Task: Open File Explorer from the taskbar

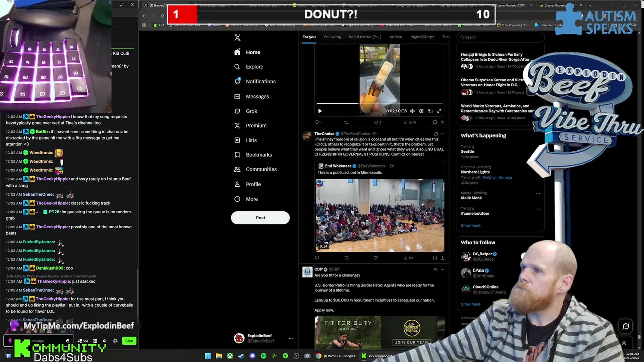Action: pyautogui.click(x=219, y=356)
